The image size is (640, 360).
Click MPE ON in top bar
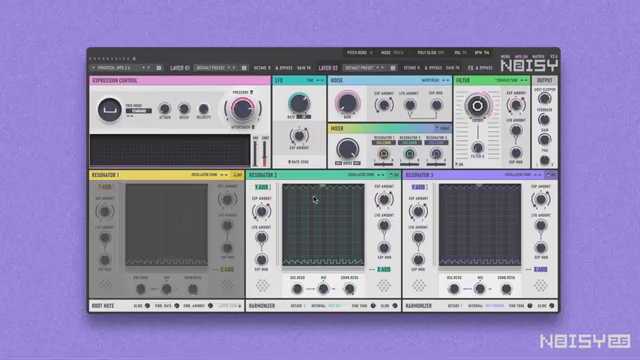point(521,57)
